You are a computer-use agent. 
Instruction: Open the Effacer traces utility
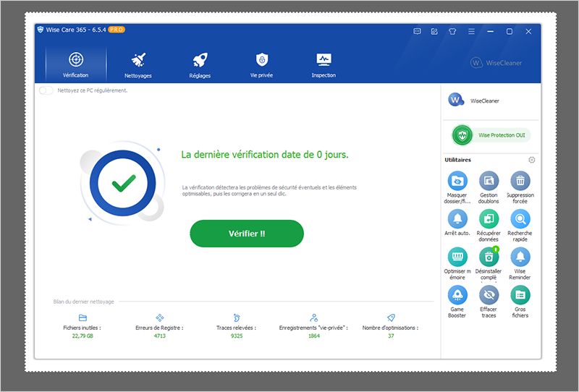[x=489, y=302]
